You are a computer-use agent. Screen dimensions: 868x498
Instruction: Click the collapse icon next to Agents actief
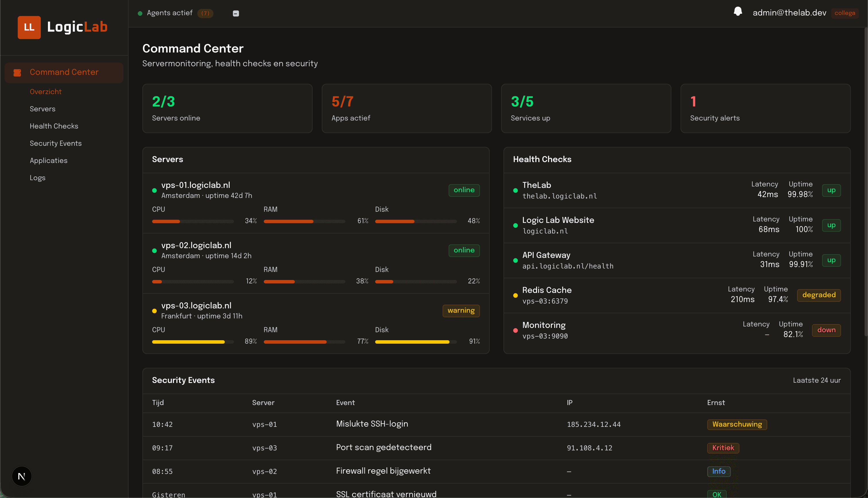(x=236, y=13)
